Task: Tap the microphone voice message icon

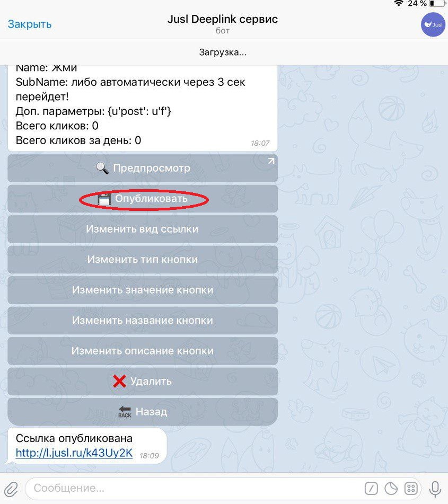Action: [435, 489]
